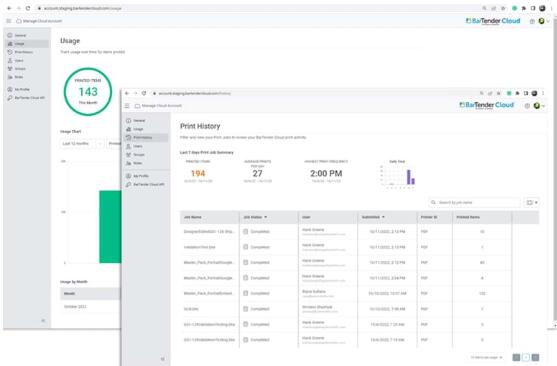
Task: Click the status icon of the second job row
Action: tap(245, 247)
